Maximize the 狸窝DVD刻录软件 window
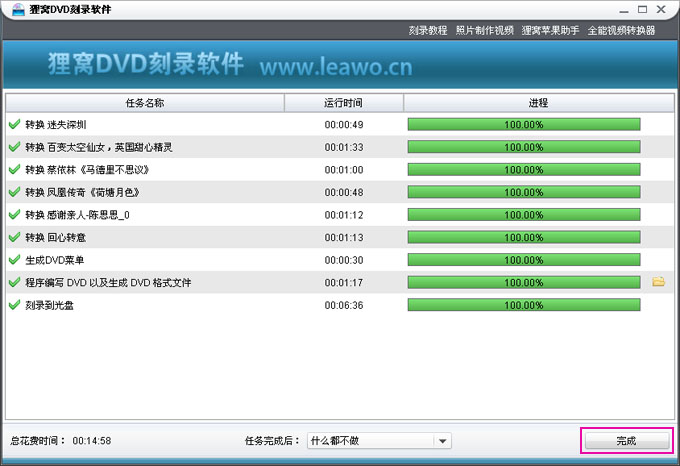 (642, 9)
